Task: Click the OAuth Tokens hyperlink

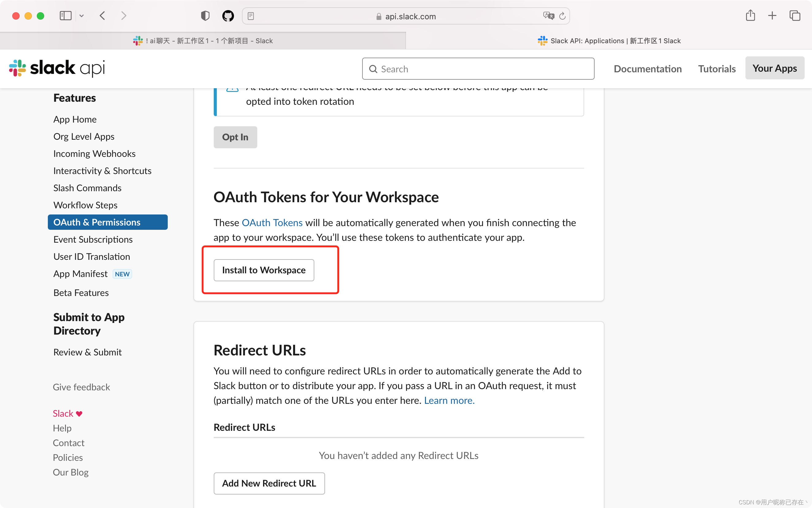Action: (272, 222)
